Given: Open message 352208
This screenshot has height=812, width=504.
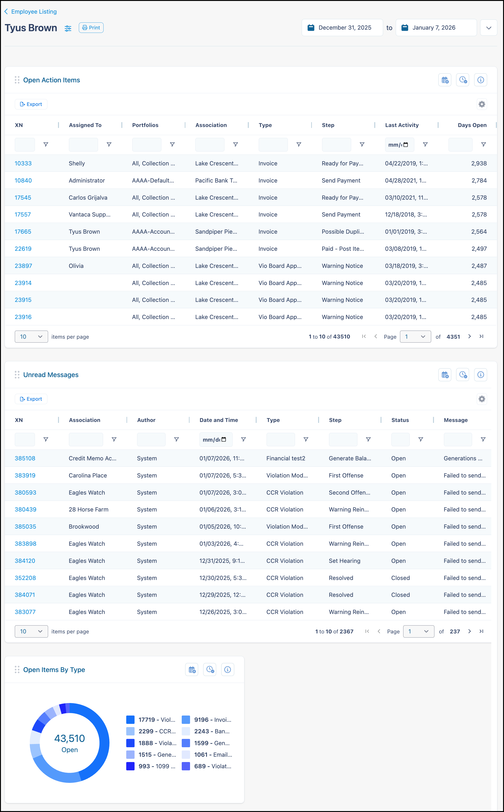Looking at the screenshot, I should (x=25, y=578).
